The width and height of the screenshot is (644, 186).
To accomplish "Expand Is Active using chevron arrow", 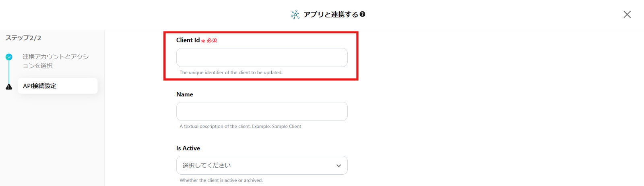I will tap(339, 165).
